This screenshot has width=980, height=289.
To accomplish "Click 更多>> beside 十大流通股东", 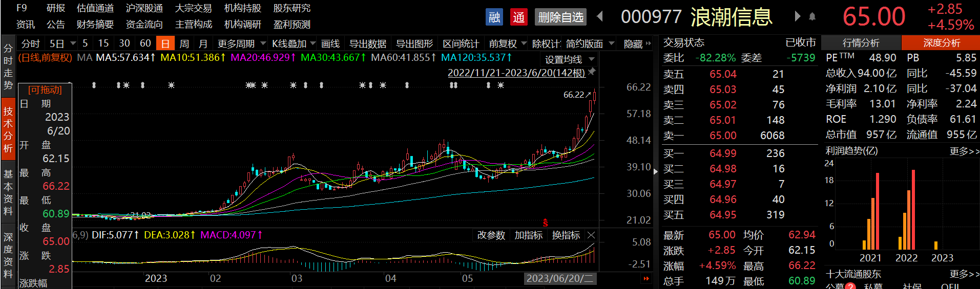I will (964, 274).
